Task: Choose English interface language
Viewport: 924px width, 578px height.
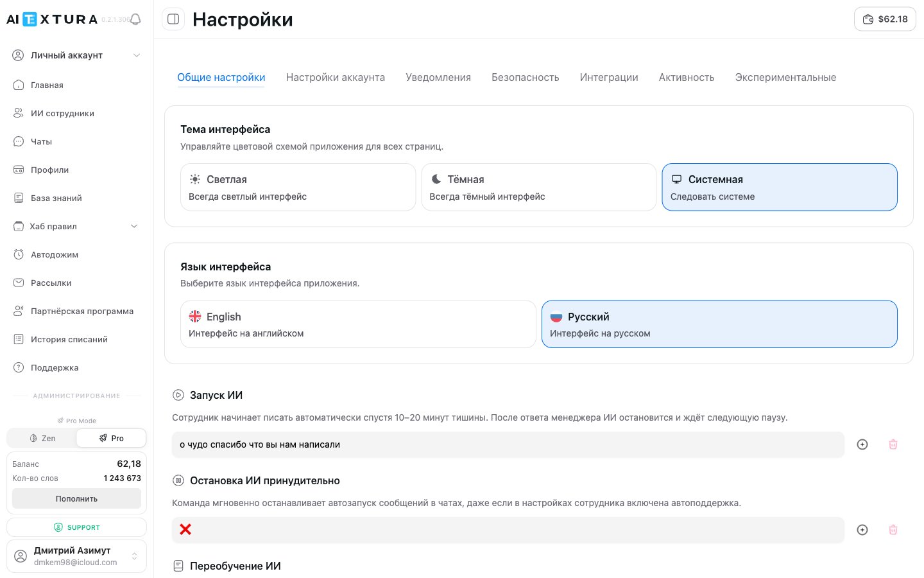Action: point(358,324)
